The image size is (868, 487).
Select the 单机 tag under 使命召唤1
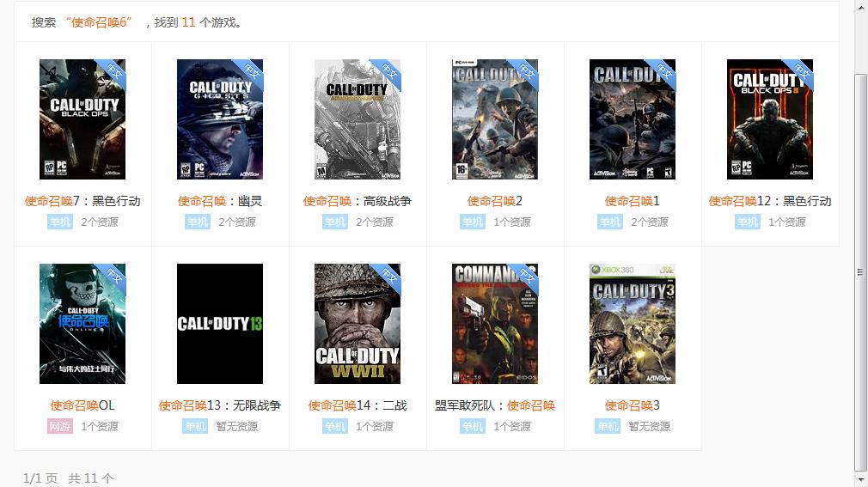[610, 222]
